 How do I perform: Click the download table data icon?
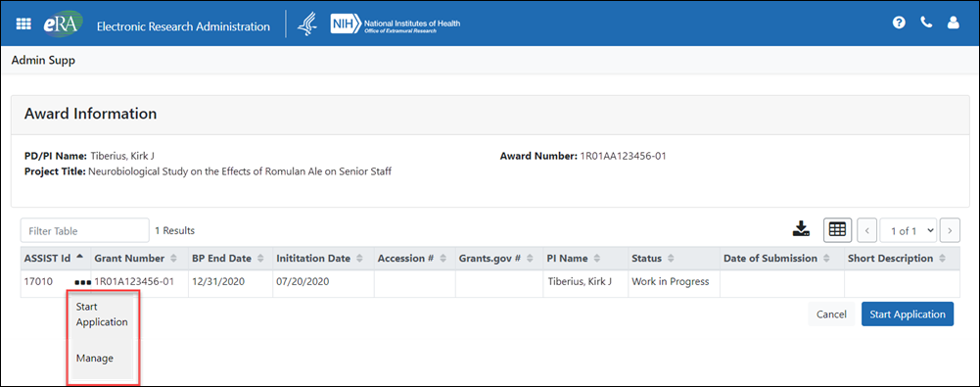pyautogui.click(x=801, y=229)
